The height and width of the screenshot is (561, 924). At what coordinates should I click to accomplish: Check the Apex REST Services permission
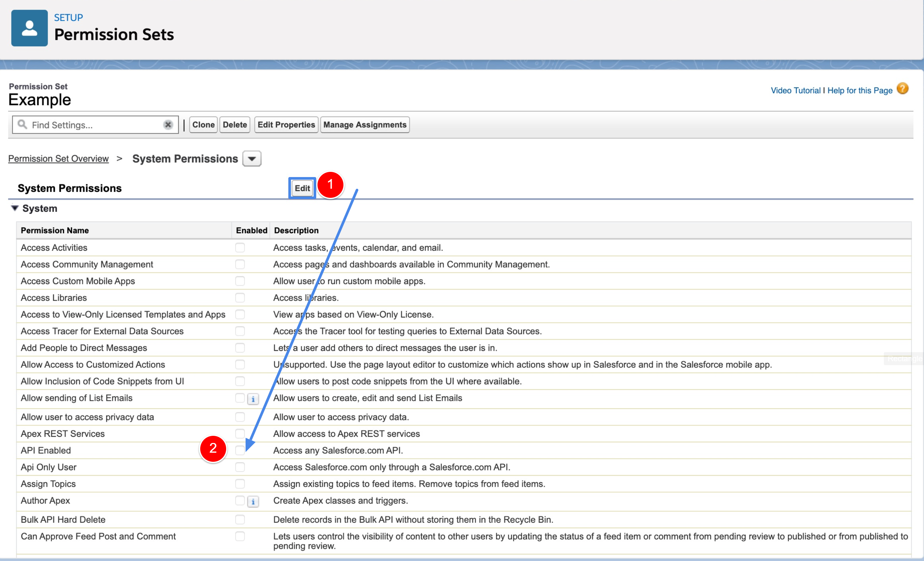240,434
